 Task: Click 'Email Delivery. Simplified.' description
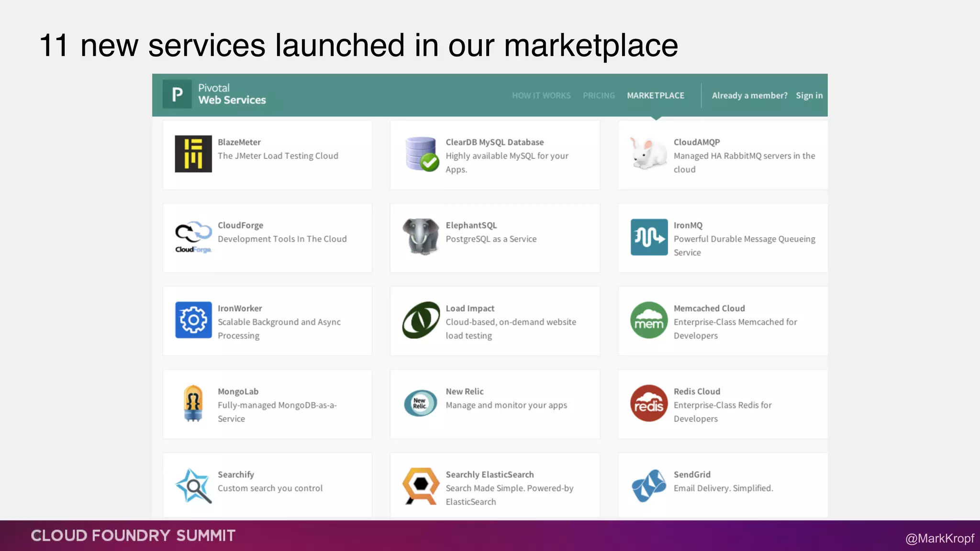point(724,488)
